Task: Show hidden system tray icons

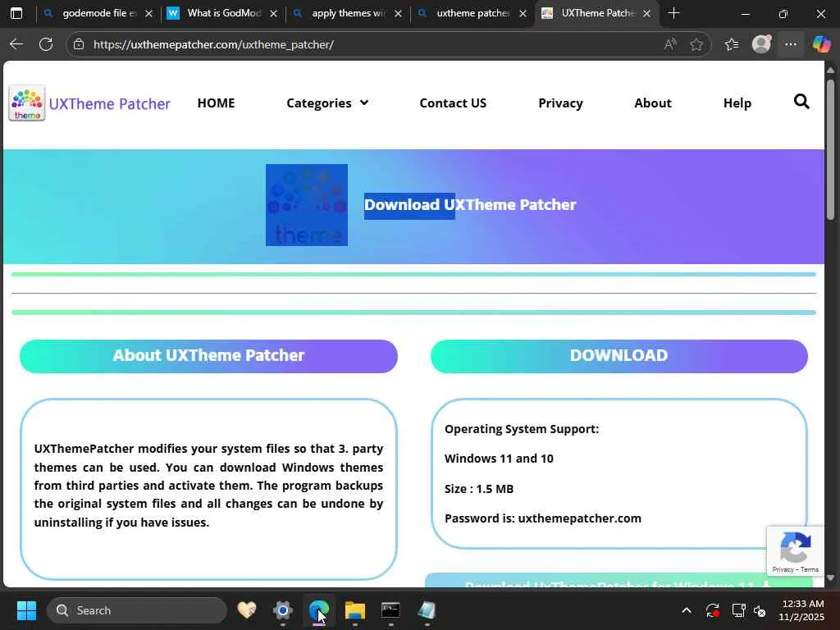Action: [x=687, y=610]
